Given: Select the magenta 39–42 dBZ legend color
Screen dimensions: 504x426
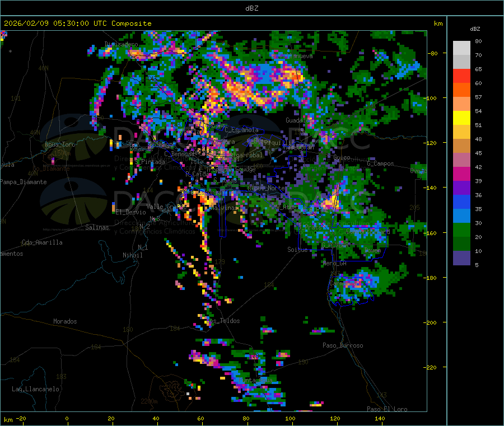Looking at the screenshot, I should 461,174.
